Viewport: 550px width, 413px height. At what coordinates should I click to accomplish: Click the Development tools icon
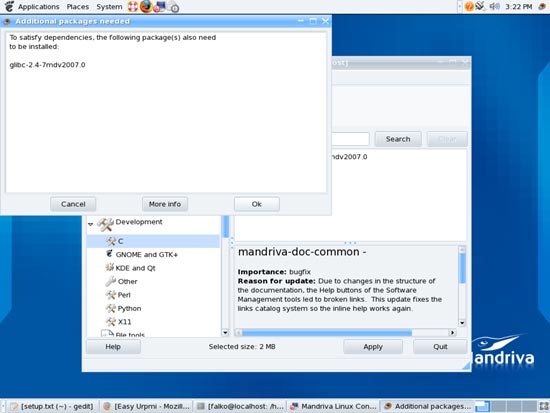(x=105, y=224)
